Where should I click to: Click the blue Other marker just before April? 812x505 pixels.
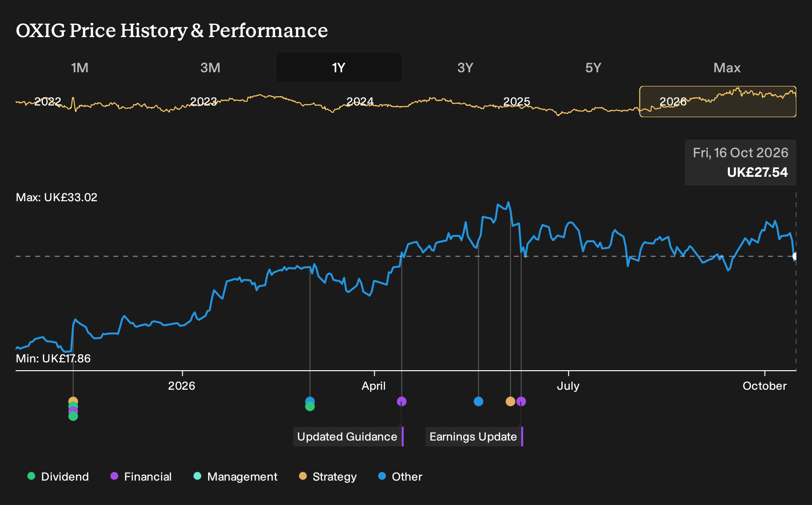point(310,400)
